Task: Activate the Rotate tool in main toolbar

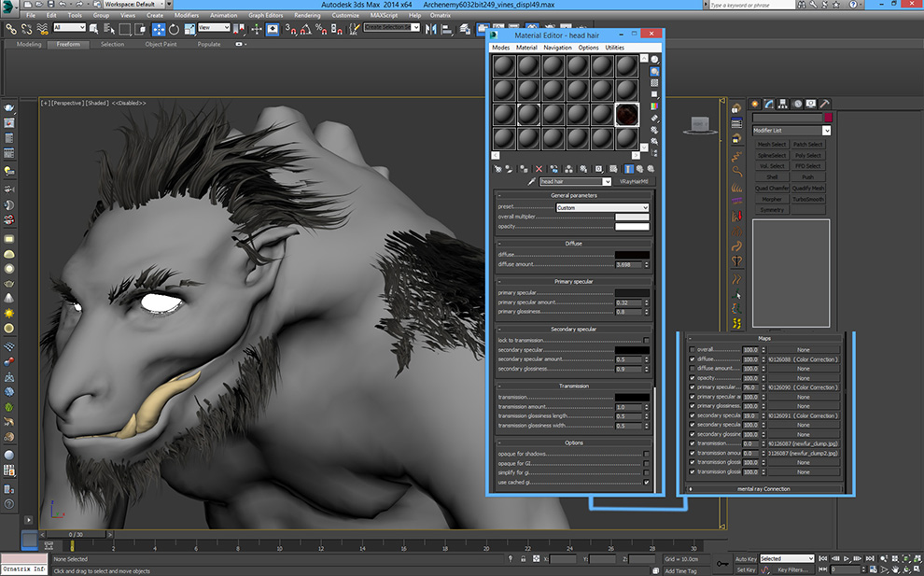Action: click(174, 29)
